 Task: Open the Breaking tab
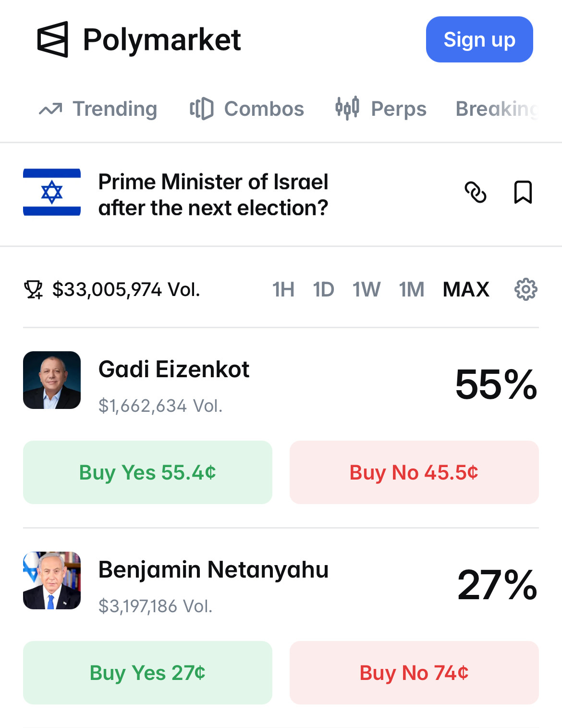497,109
